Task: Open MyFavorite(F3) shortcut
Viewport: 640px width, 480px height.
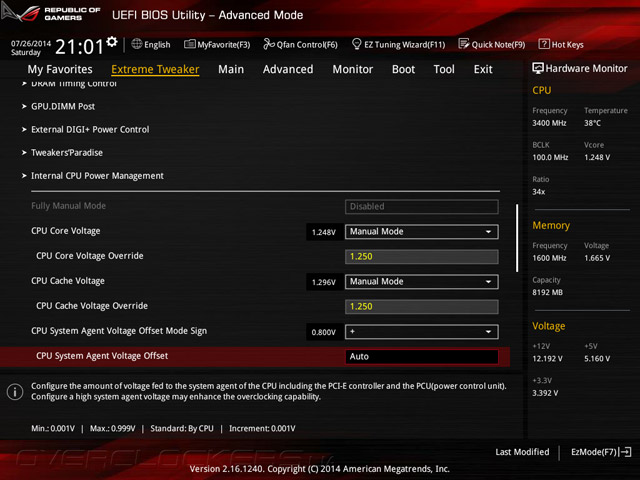Action: tap(217, 44)
